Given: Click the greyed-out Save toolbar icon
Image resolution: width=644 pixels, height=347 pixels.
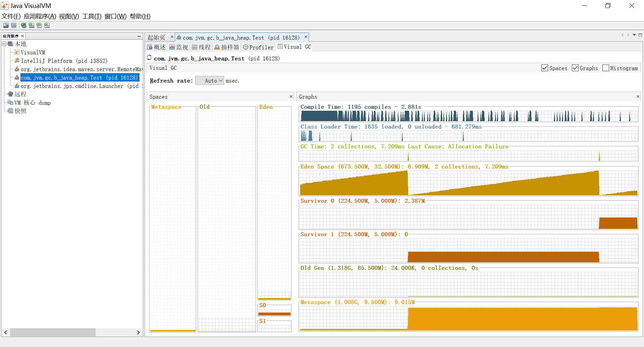Looking at the screenshot, I should tap(14, 26).
